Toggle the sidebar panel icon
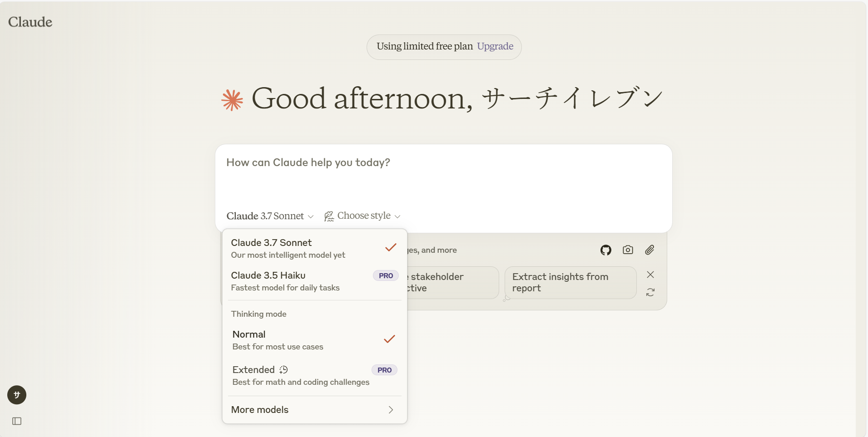Viewport: 868px width, 437px height. (17, 421)
